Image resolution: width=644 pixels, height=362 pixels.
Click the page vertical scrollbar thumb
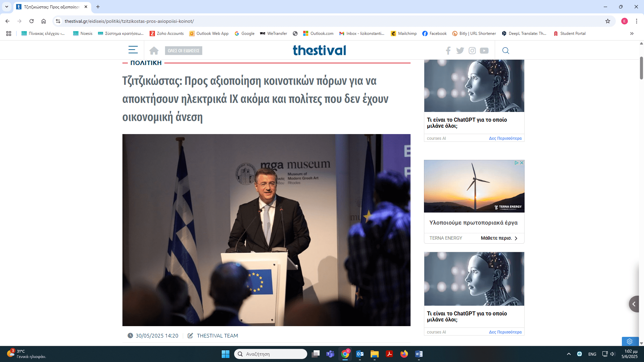(641, 68)
